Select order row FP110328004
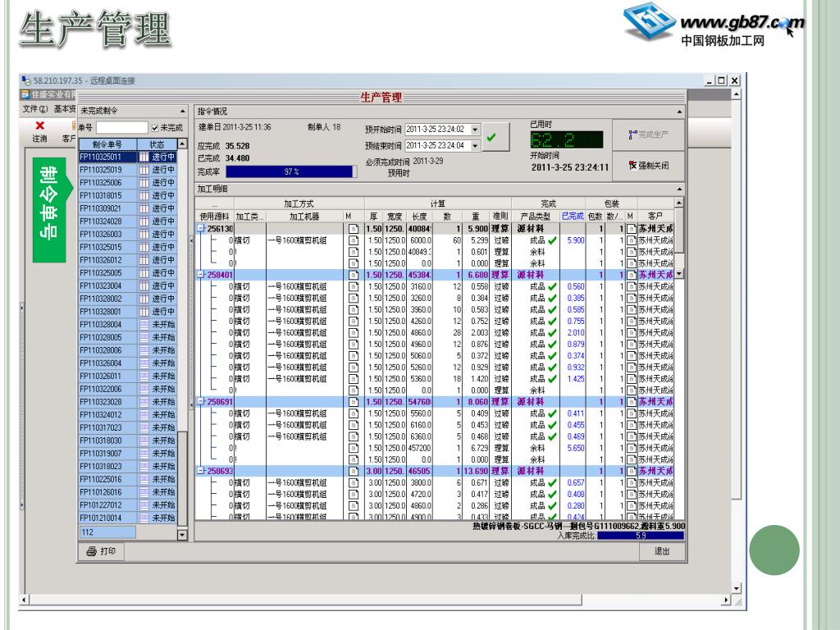This screenshot has height=630, width=840. click(127, 325)
